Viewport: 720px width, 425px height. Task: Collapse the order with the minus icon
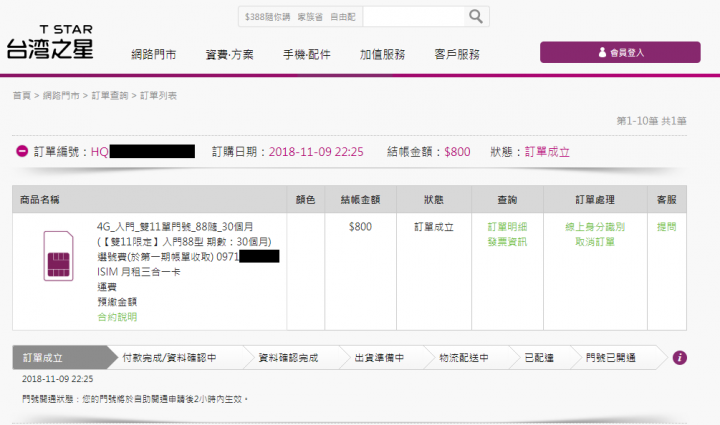[22, 151]
